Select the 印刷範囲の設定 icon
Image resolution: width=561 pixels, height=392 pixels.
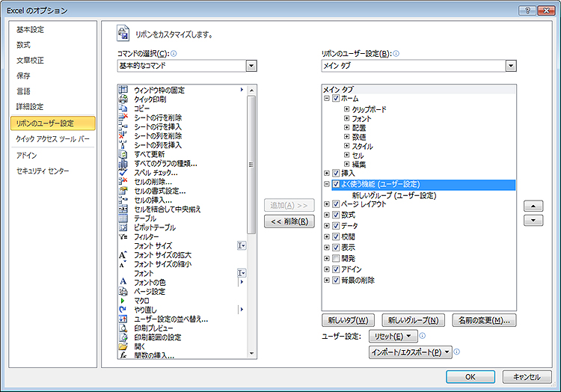(x=123, y=337)
